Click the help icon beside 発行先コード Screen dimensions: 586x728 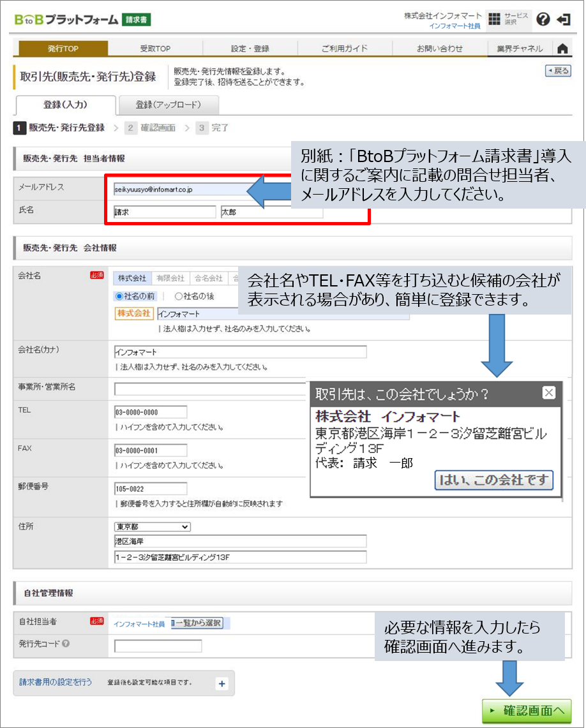(66, 644)
